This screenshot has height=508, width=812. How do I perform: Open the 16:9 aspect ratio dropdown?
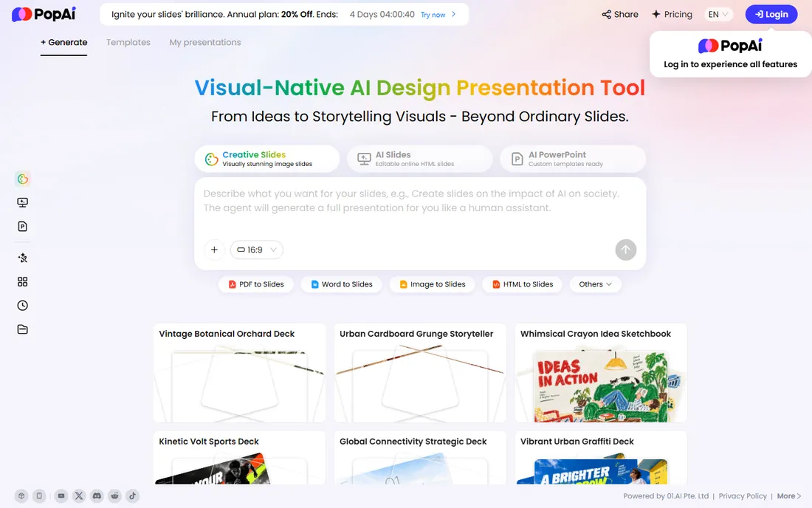tap(257, 250)
